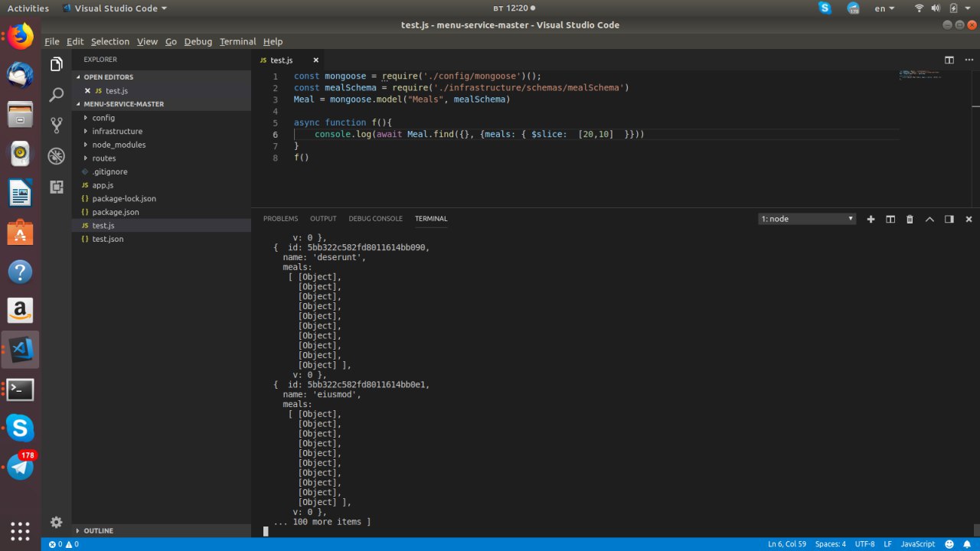Create a new terminal with plus icon
The height and width of the screenshot is (551, 980).
(x=871, y=219)
